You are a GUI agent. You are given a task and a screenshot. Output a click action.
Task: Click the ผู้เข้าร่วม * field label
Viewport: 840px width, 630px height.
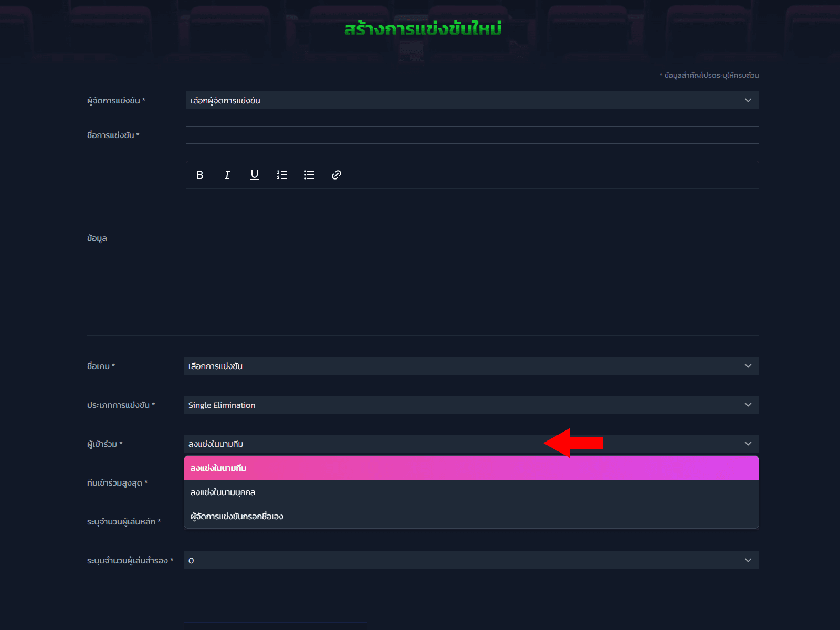[104, 444]
